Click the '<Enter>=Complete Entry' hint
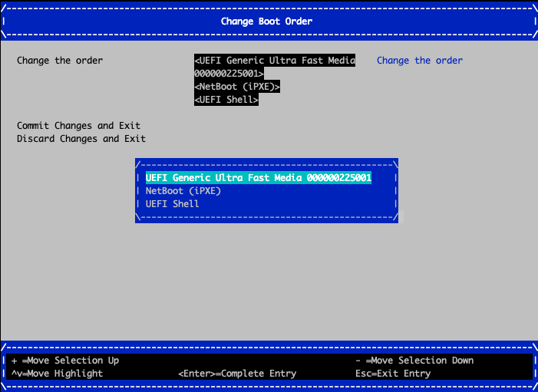The height and width of the screenshot is (392, 538). pos(237,374)
